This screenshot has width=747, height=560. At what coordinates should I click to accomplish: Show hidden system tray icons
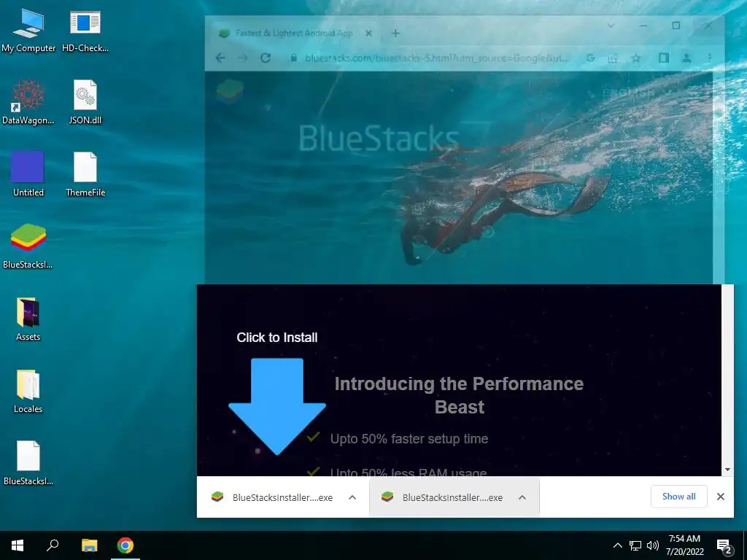pos(617,545)
